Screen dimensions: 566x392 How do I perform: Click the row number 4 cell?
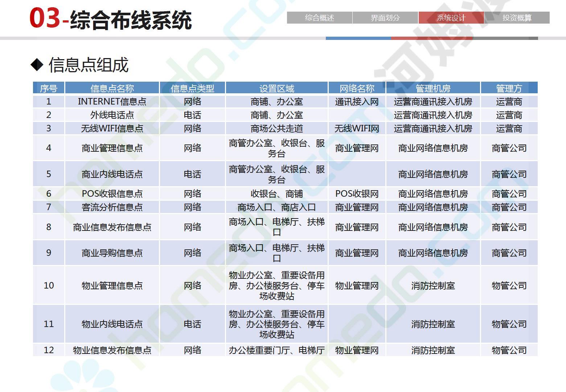pyautogui.click(x=49, y=148)
